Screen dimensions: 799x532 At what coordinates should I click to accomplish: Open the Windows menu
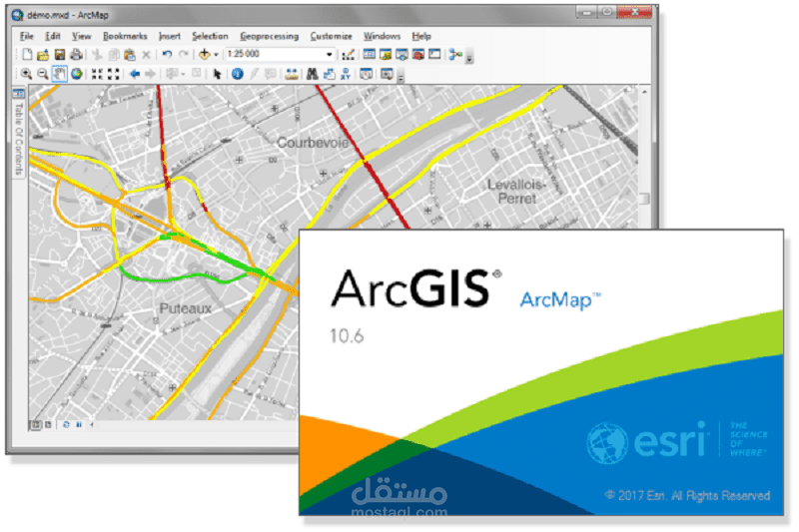pos(383,36)
